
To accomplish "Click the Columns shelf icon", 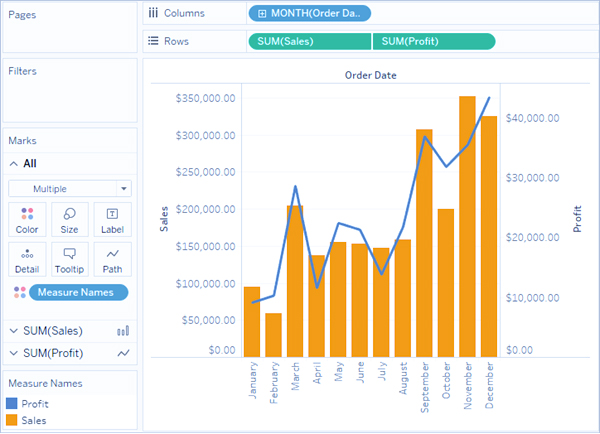I will click(x=153, y=13).
